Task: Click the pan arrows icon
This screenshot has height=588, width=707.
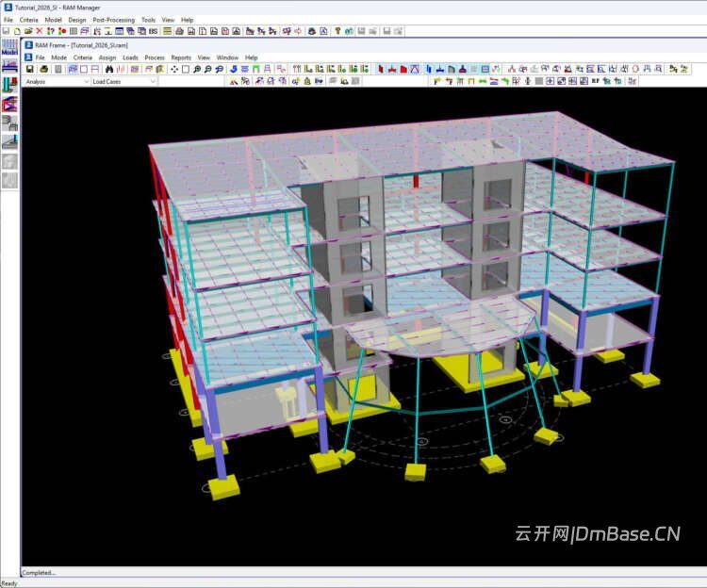Action: (x=174, y=69)
